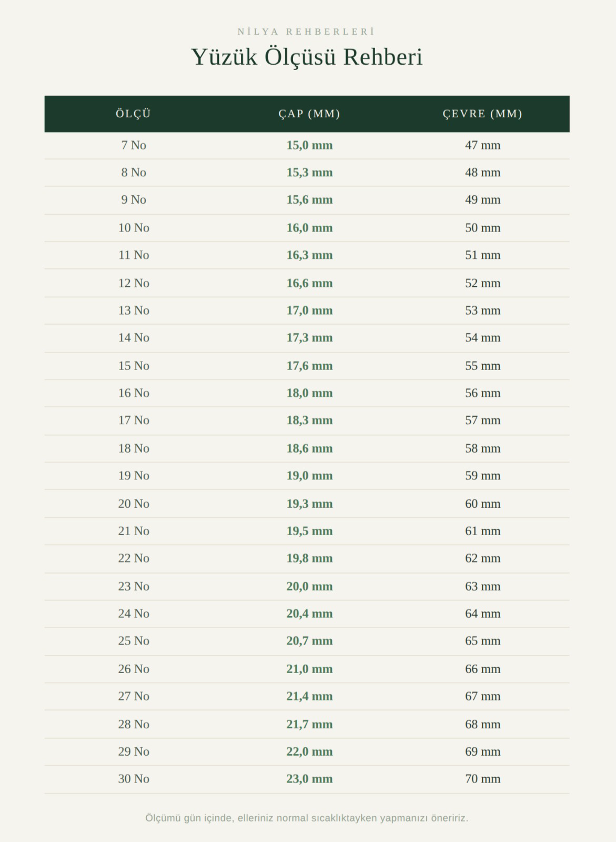
Task: Click the ÇEVRE (MM) column header
Action: pos(482,114)
